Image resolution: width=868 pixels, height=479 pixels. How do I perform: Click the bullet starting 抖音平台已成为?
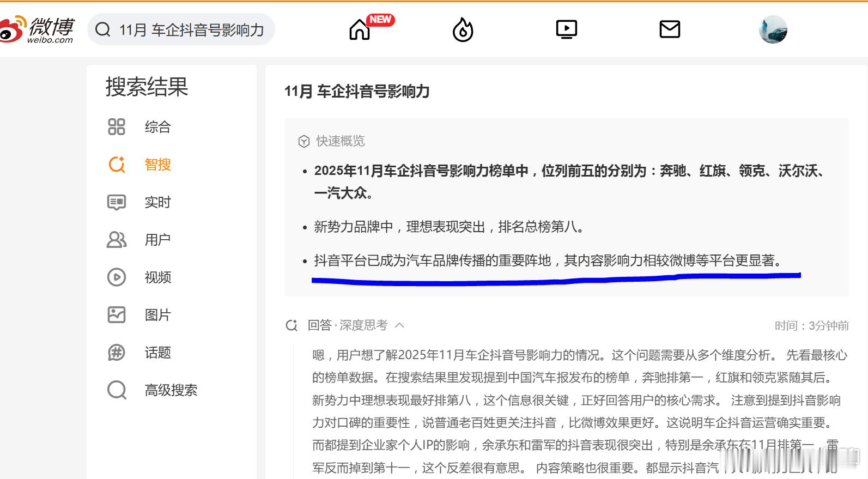(x=549, y=260)
